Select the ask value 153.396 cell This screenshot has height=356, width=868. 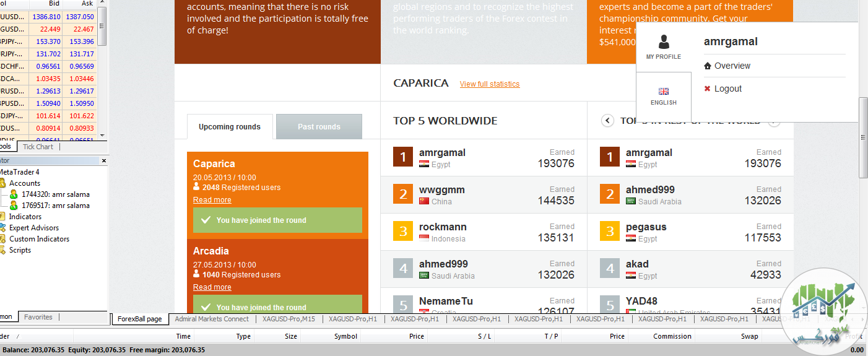[x=82, y=41]
